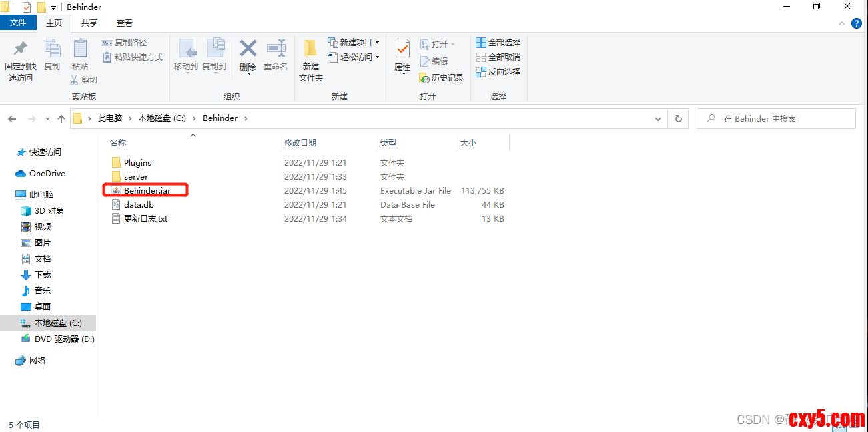Click the Copy icon in ribbon
Image resolution: width=868 pixels, height=432 pixels.
pyautogui.click(x=52, y=49)
